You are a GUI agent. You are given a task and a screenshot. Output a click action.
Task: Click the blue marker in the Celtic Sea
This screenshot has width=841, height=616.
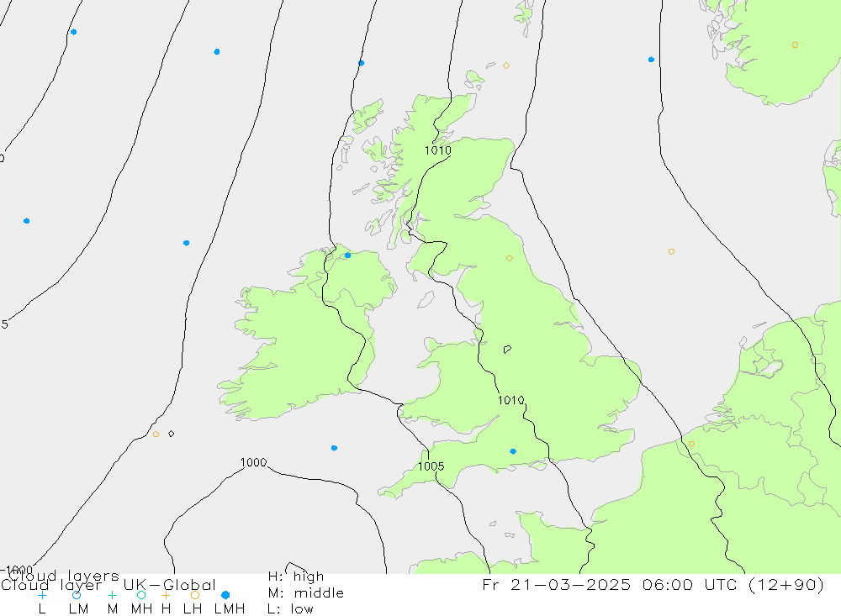[x=334, y=448]
